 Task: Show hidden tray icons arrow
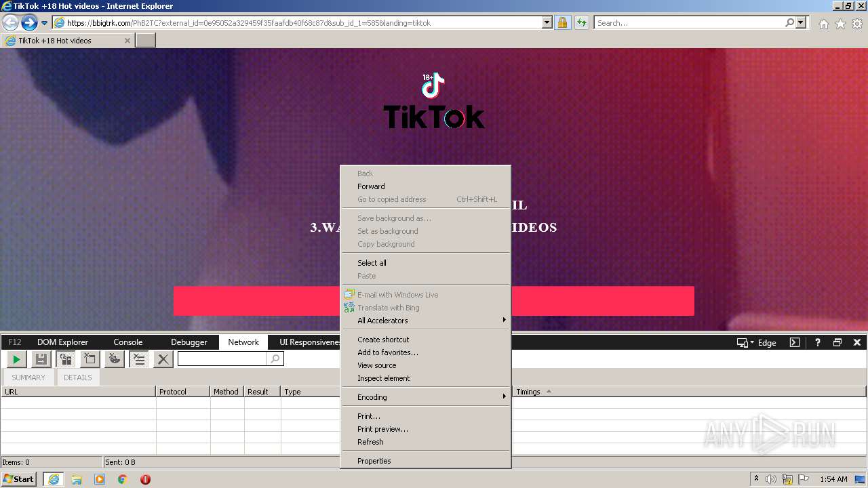point(756,479)
